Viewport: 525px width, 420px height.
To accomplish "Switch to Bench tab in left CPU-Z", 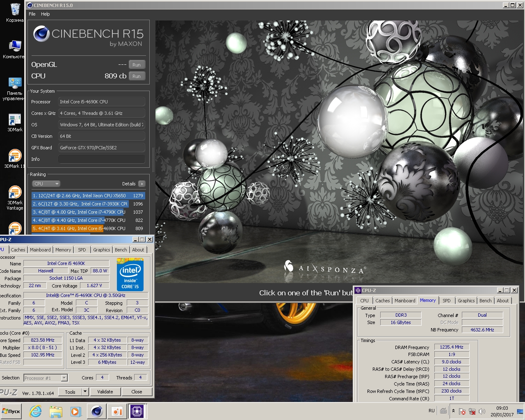I will click(121, 249).
